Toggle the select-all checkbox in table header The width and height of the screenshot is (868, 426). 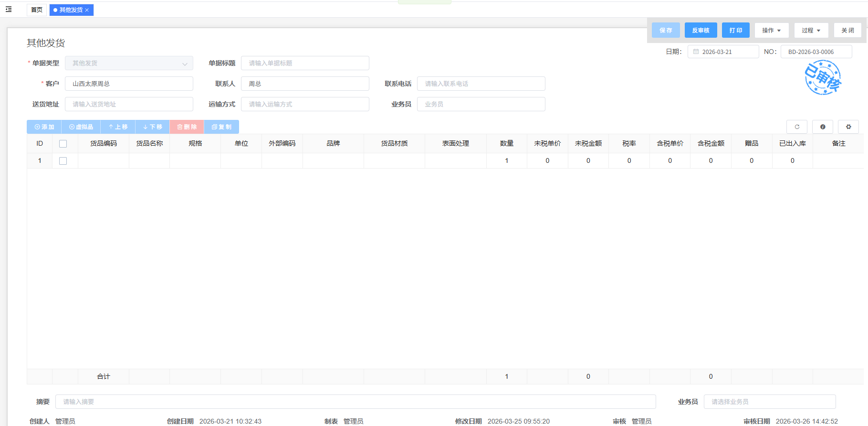[x=63, y=144]
